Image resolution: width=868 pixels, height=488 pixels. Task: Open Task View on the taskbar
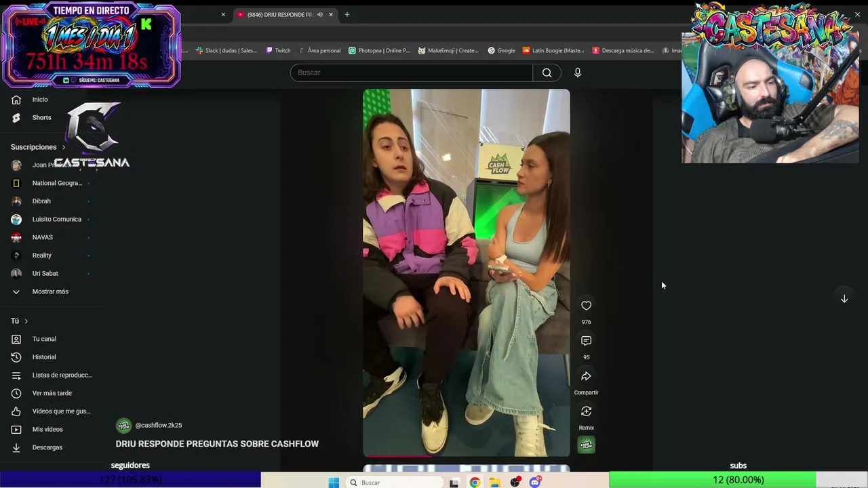pos(454,483)
